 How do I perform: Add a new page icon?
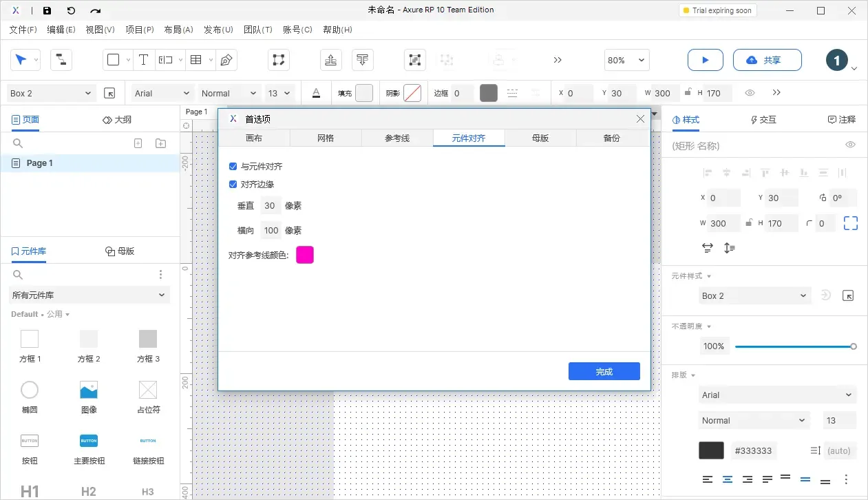138,143
